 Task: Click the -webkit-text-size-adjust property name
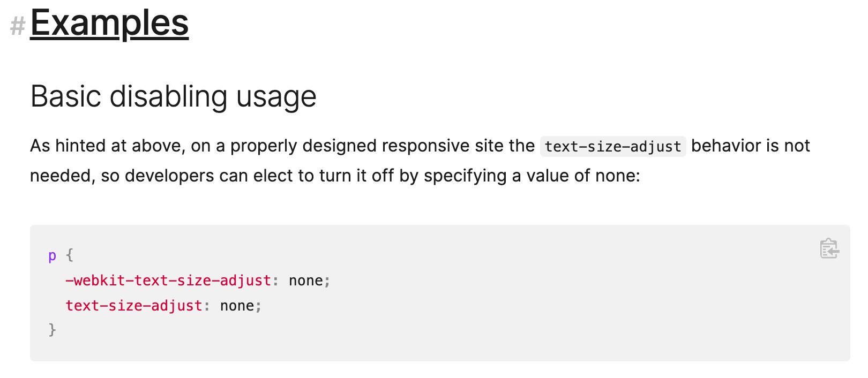click(x=168, y=281)
